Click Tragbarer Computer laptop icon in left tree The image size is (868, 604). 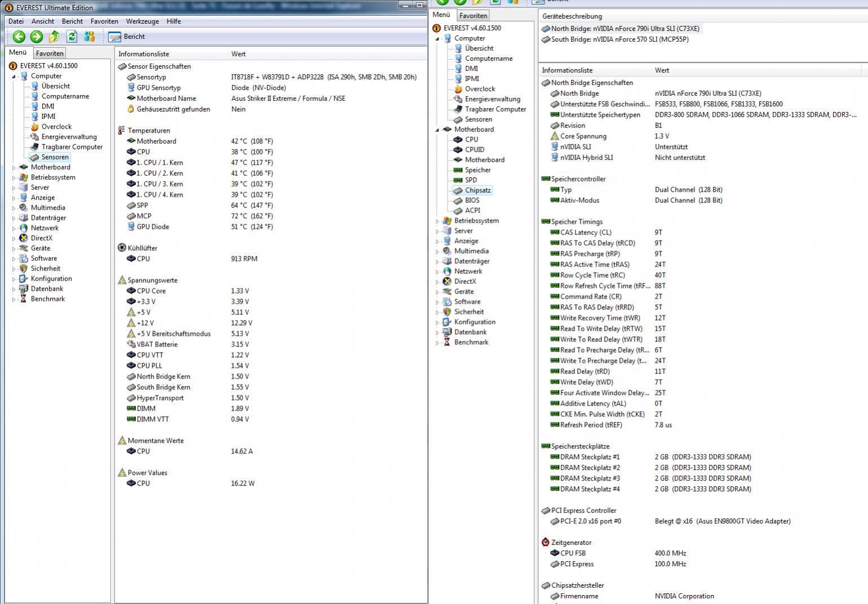tap(34, 147)
